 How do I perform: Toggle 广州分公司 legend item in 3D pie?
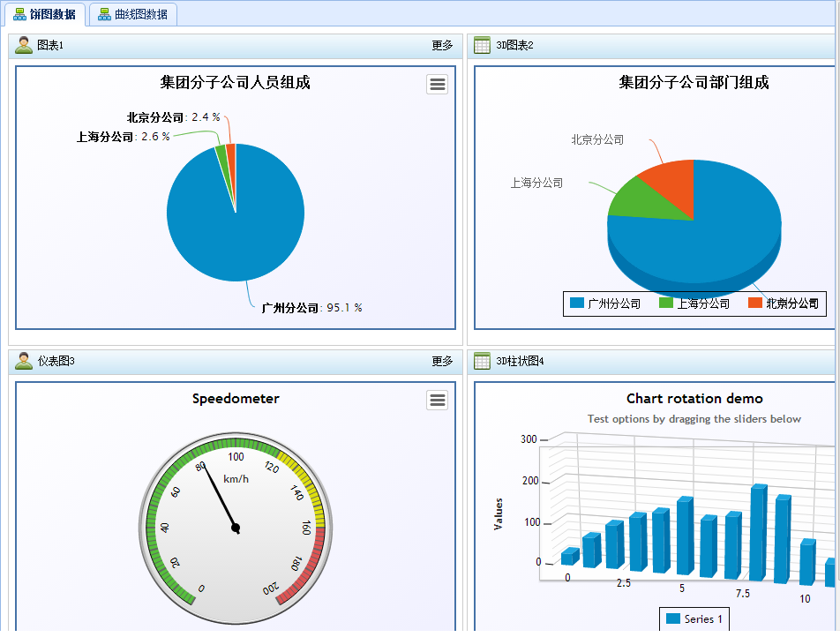(x=605, y=304)
